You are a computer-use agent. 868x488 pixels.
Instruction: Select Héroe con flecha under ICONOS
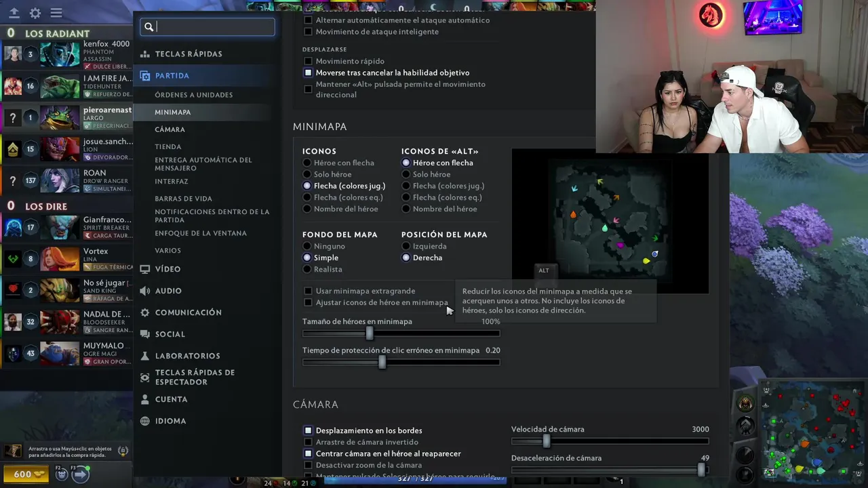click(x=307, y=163)
